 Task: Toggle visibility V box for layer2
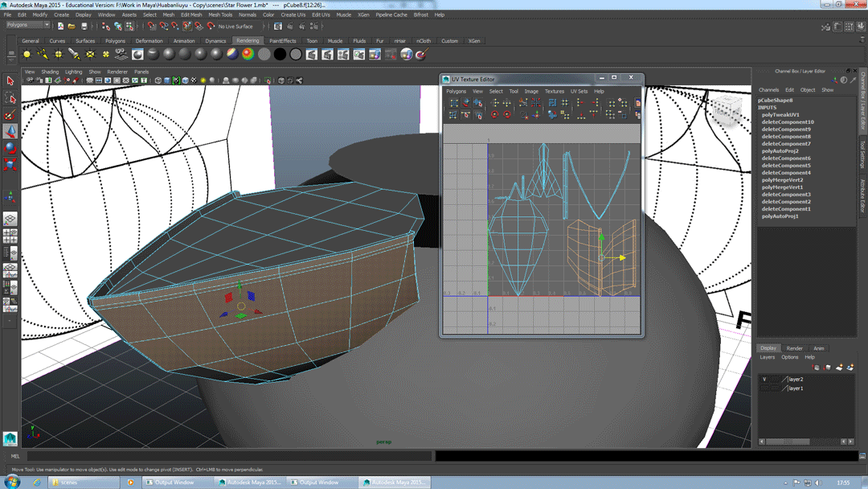764,379
